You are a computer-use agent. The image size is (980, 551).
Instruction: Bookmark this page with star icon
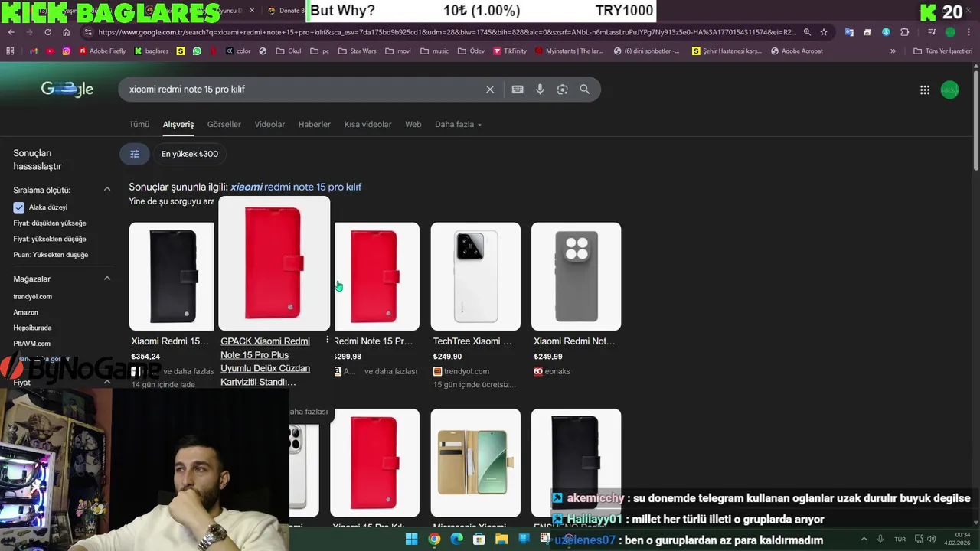(824, 32)
